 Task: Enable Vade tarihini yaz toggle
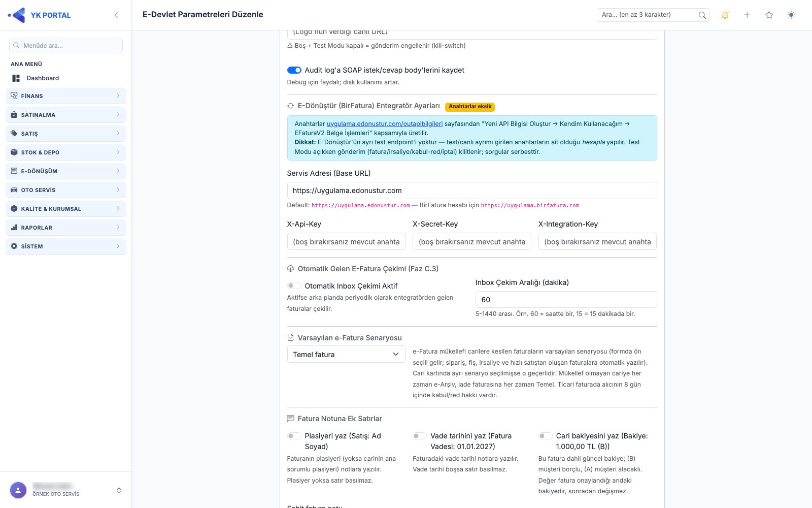click(x=420, y=436)
